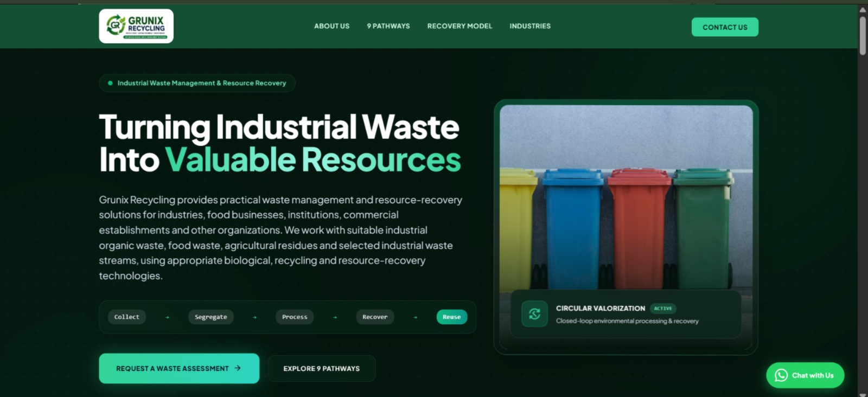Click Explore 9 Pathways button
Screen dimensions: 868x397
click(322, 368)
